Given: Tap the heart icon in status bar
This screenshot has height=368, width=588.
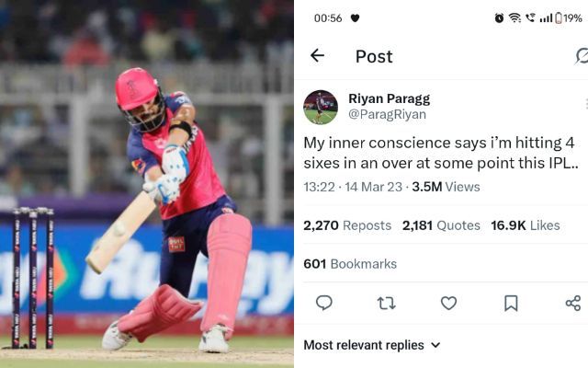Looking at the screenshot, I should (x=356, y=17).
